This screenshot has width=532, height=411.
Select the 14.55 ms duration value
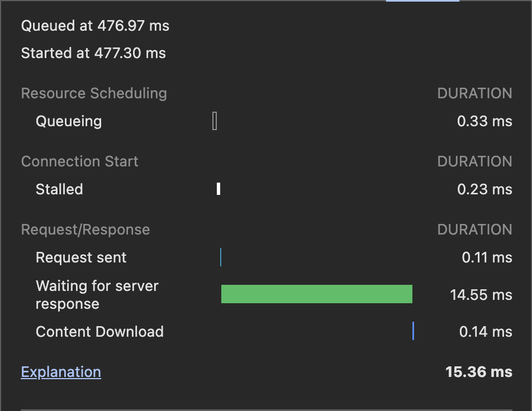tap(481, 295)
